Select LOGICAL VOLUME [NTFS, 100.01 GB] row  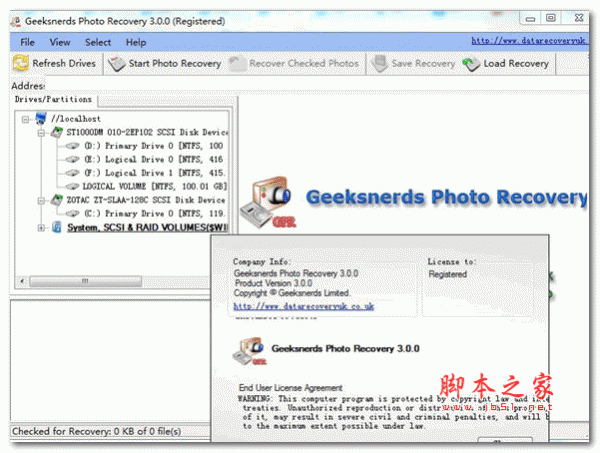[155, 186]
